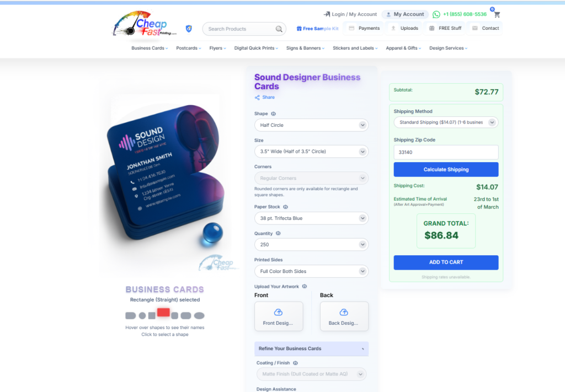This screenshot has height=392, width=565.
Task: Open the Shipping Method dropdown
Action: [446, 122]
